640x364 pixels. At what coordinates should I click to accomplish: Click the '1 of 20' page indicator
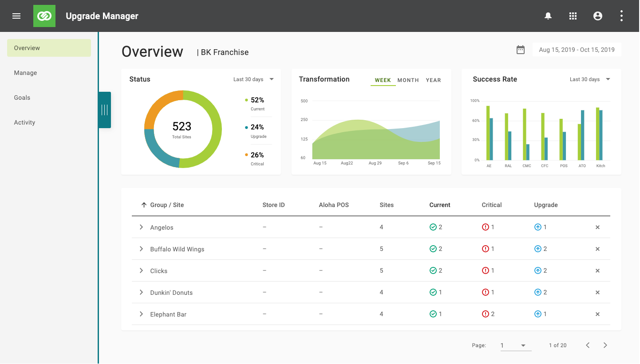coord(558,345)
